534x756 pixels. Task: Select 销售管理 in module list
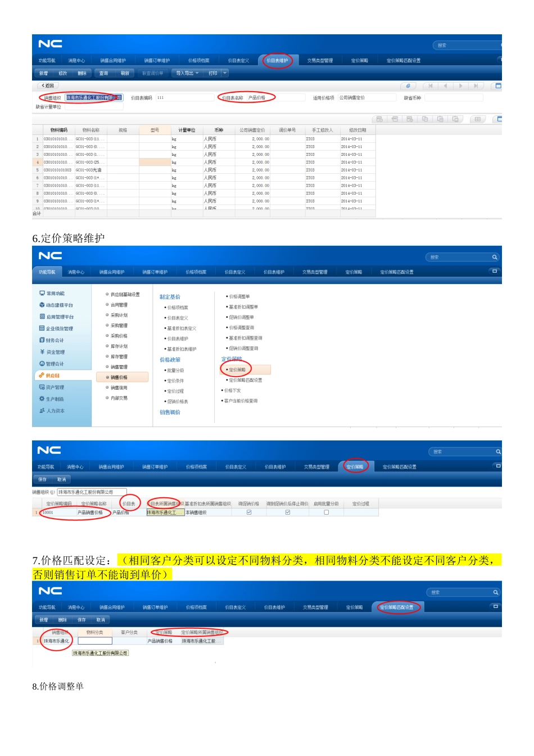click(x=119, y=367)
